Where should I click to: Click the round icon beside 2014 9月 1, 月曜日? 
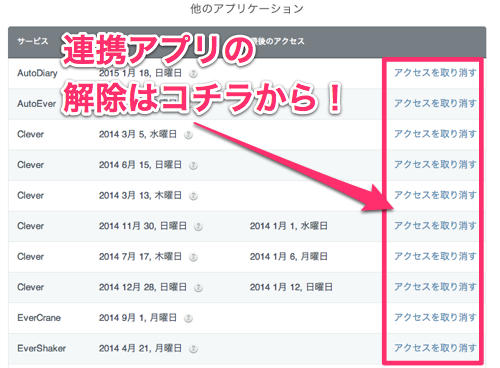click(188, 318)
